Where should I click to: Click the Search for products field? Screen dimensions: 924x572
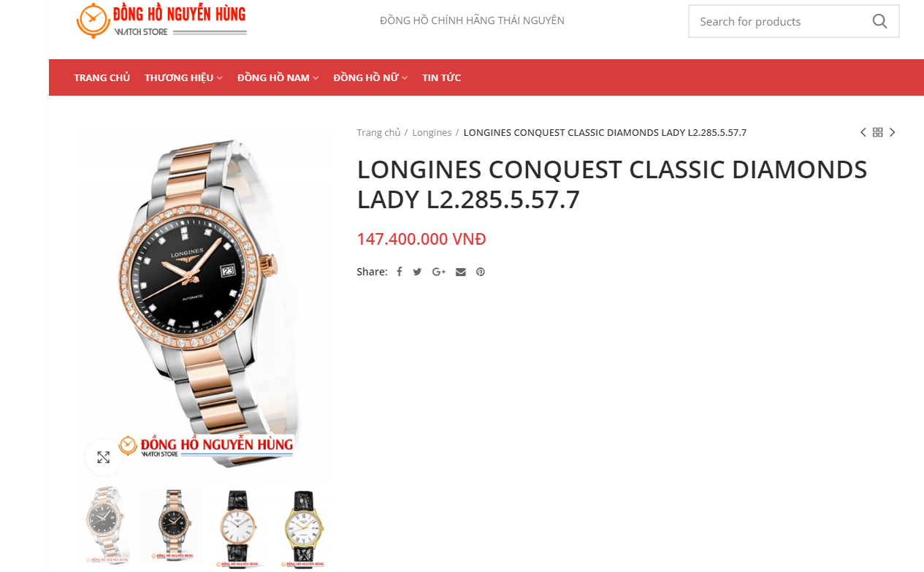point(779,21)
